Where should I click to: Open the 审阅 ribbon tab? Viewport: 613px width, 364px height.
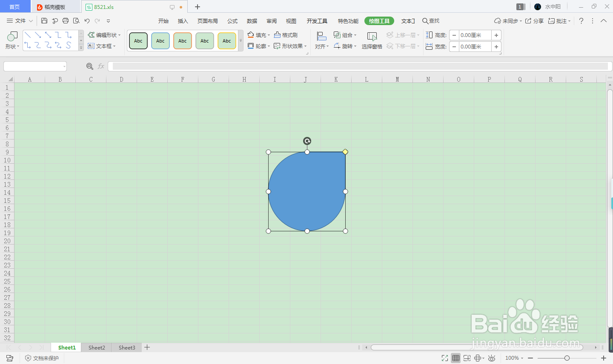click(272, 21)
